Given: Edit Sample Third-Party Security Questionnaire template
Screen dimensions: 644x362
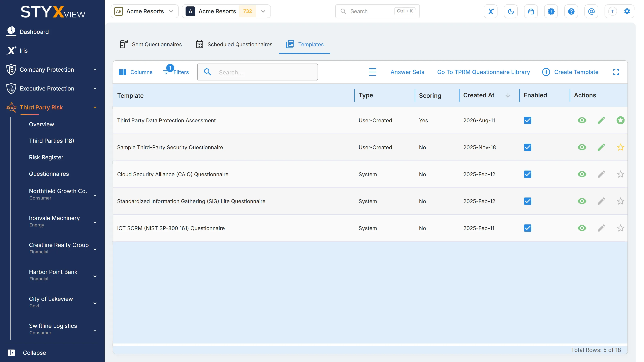Looking at the screenshot, I should click(601, 147).
